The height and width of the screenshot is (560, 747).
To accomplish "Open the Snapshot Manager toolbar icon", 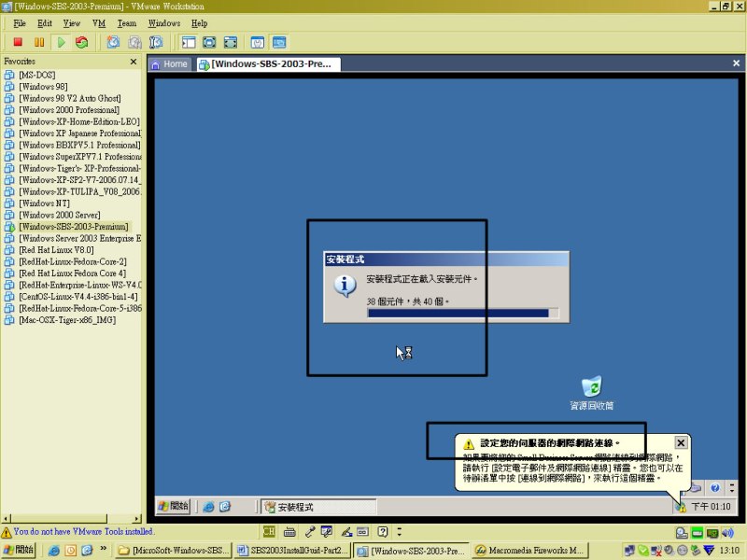I will point(156,42).
